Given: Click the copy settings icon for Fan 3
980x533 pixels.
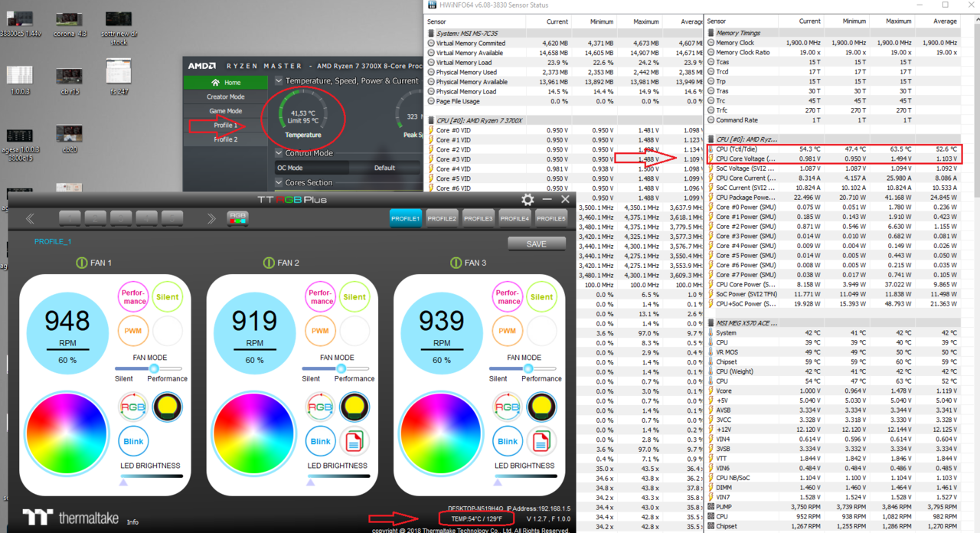Looking at the screenshot, I should tap(542, 441).
